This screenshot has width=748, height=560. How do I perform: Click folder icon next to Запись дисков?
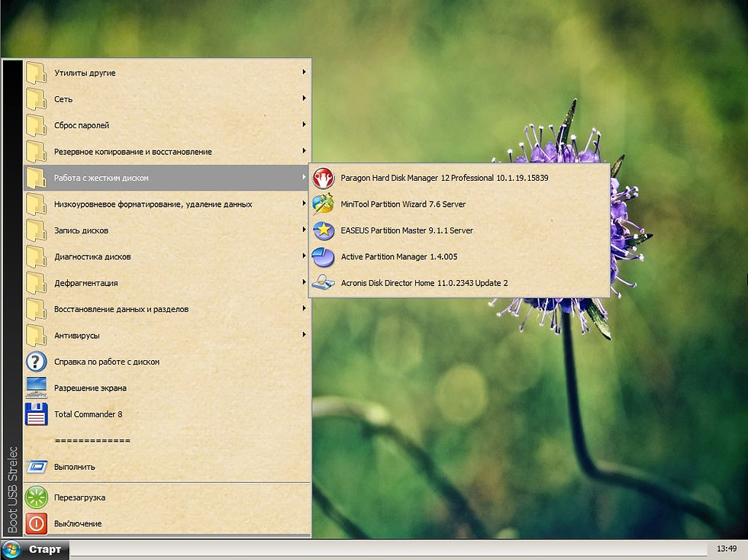coord(37,230)
